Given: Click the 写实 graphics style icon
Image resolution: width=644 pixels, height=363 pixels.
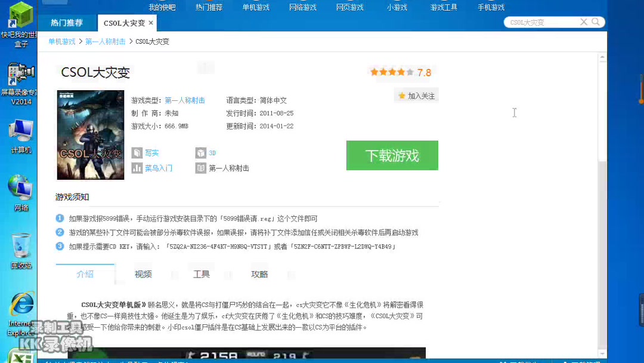Looking at the screenshot, I should coord(137,152).
